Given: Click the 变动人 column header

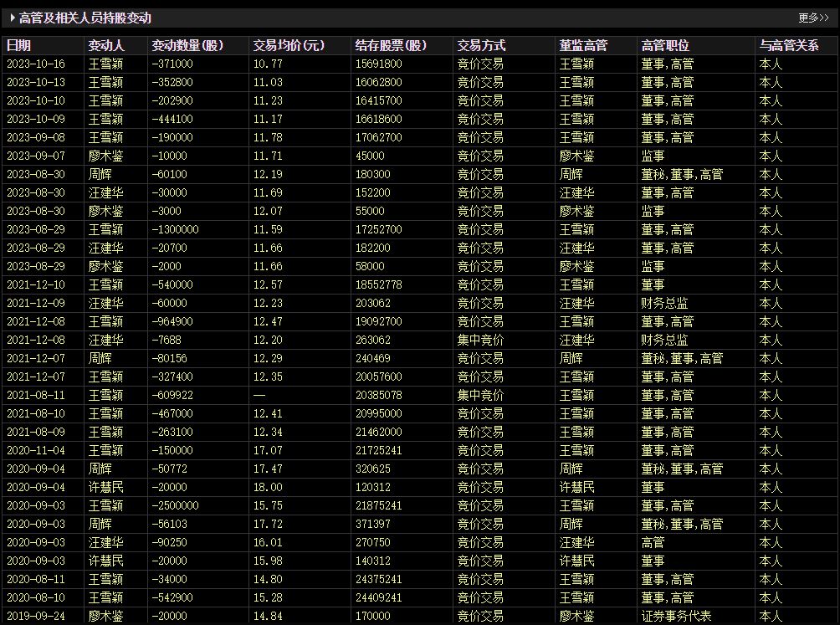Looking at the screenshot, I should (x=106, y=45).
